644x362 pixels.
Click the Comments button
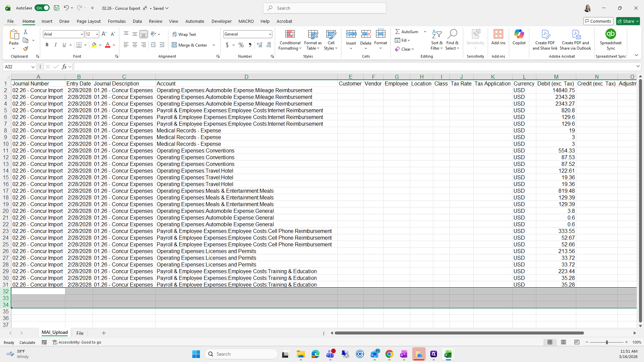[x=598, y=21]
